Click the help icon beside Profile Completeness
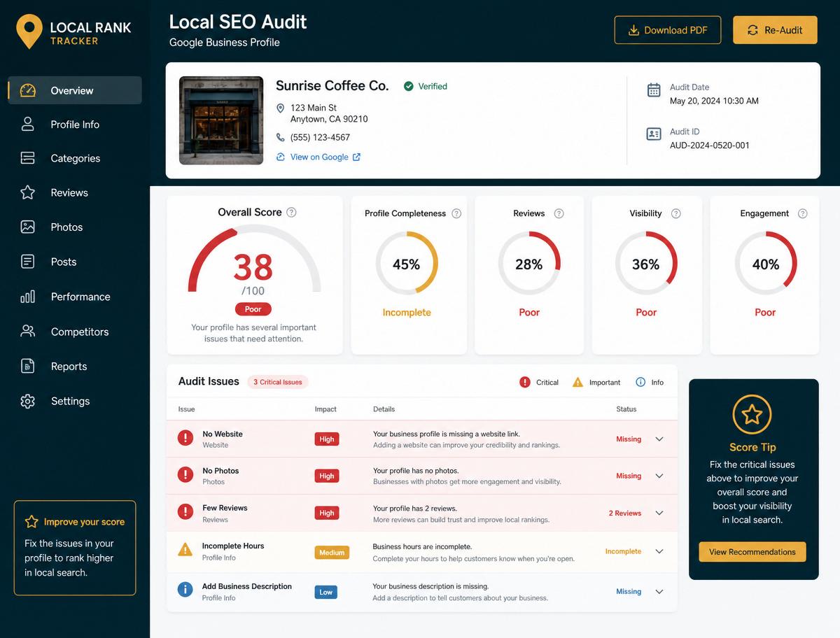Viewport: 840px width, 638px height. pos(456,213)
